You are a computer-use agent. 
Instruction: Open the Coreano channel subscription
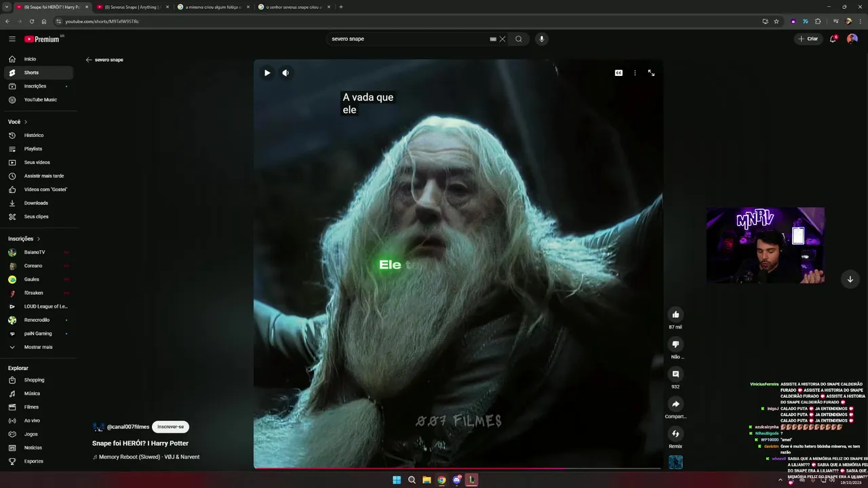[x=38, y=266]
